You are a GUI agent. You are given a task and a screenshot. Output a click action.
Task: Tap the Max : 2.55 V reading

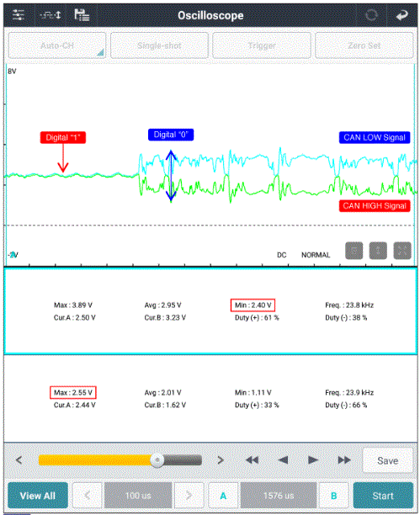pyautogui.click(x=73, y=392)
